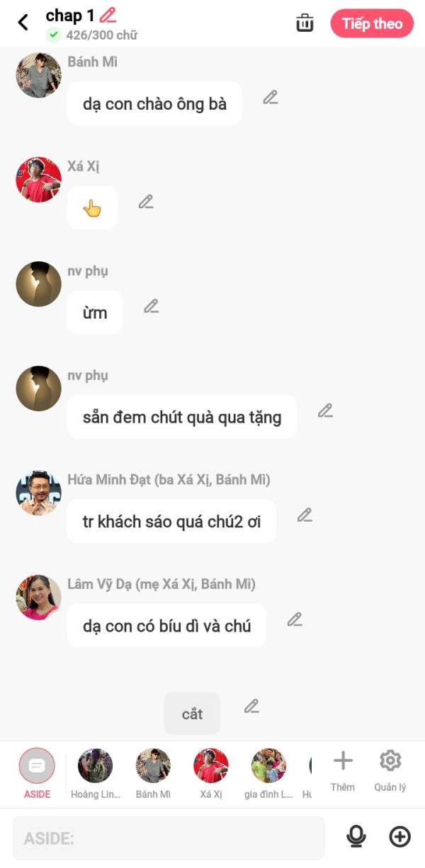Edit the 'ừm' message
Screen dimensions: 425x868
151,306
